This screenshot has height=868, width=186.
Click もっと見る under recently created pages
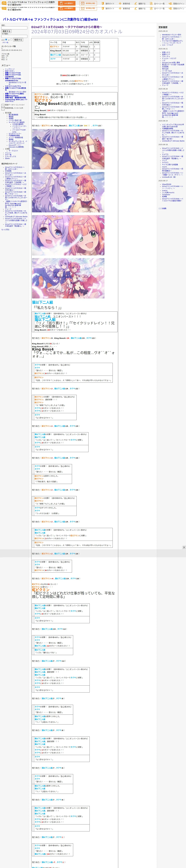pos(5,229)
